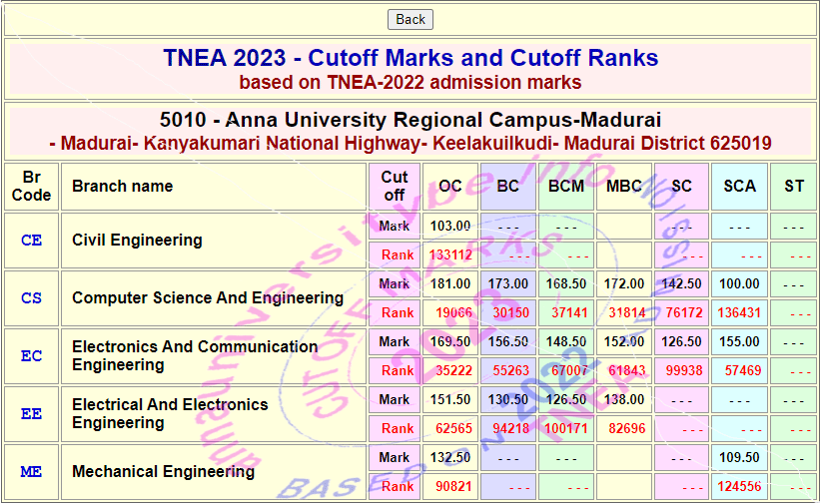Screen dimensions: 820x504
Task: Select CS SCA mark 100.00
Action: (x=739, y=283)
